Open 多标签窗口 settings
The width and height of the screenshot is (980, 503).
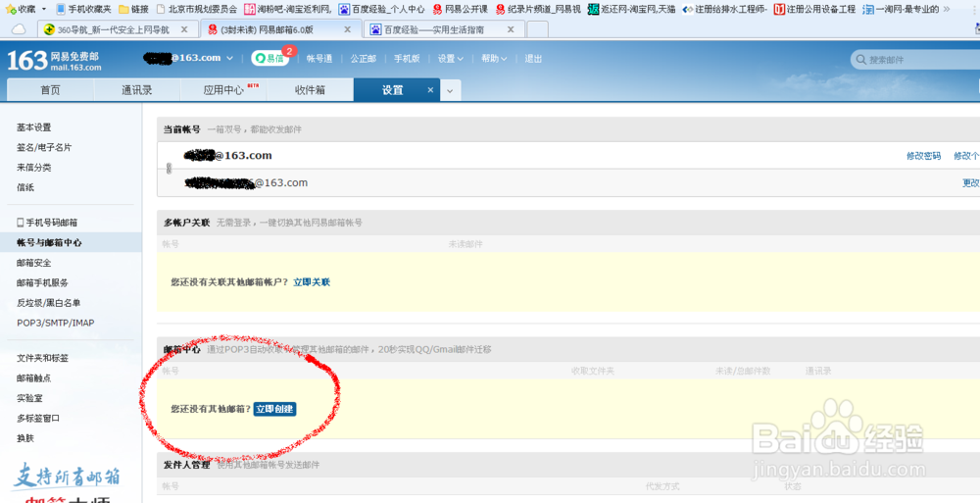tap(38, 418)
